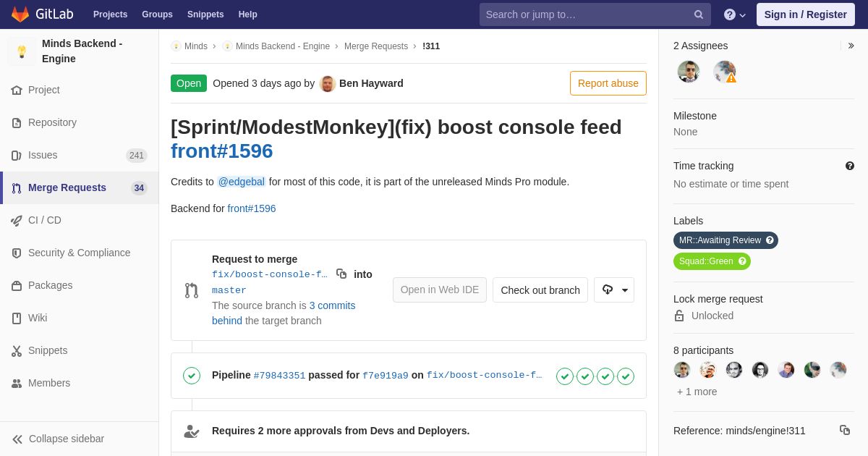Open the last pipeline stage status icon
The width and height of the screenshot is (868, 456).
tap(626, 376)
